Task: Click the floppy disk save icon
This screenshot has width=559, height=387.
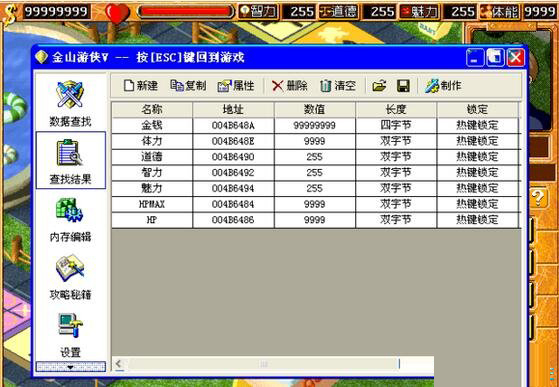Action: click(403, 86)
